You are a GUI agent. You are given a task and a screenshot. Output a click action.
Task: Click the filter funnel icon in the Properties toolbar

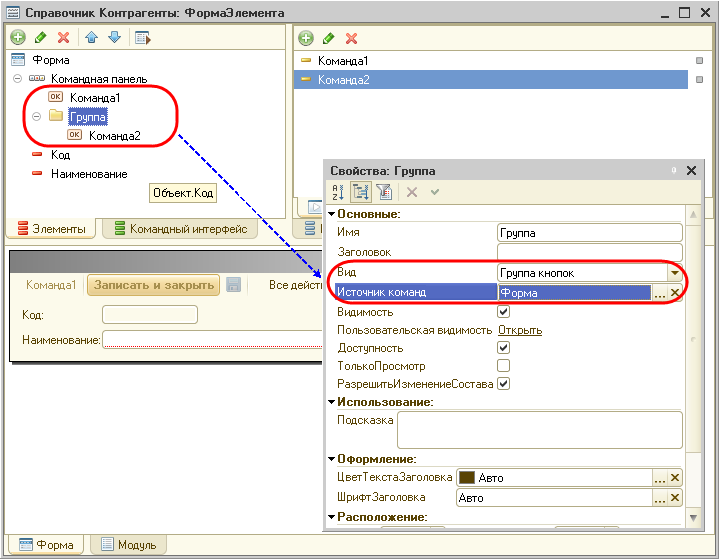(x=383, y=192)
